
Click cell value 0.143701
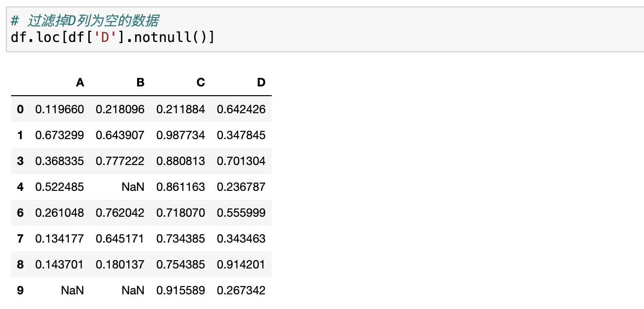(x=60, y=265)
